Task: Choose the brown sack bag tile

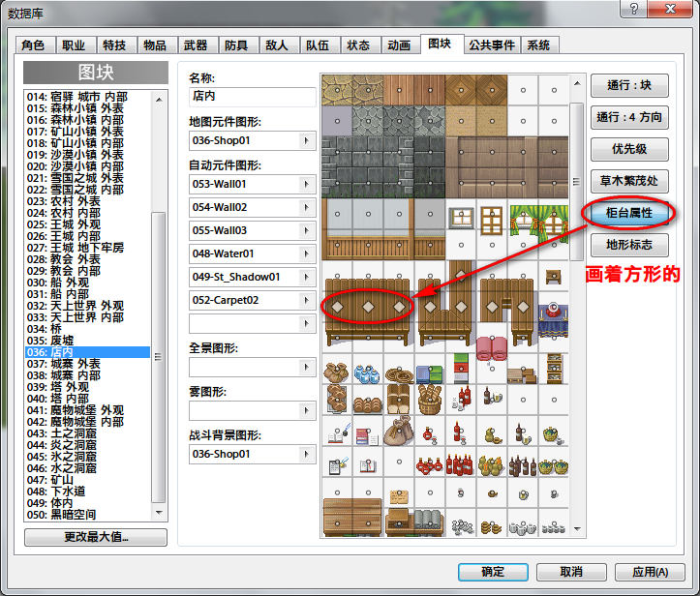Action: click(x=399, y=432)
